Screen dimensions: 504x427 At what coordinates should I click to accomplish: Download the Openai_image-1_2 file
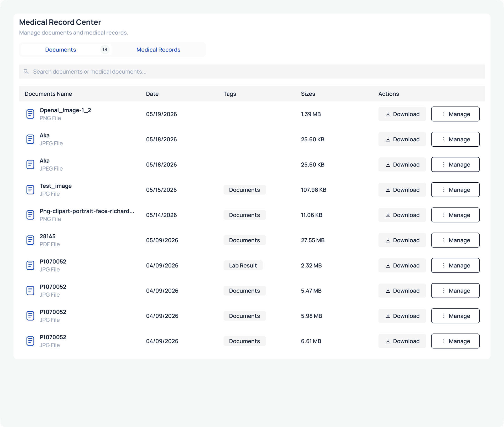pyautogui.click(x=402, y=114)
